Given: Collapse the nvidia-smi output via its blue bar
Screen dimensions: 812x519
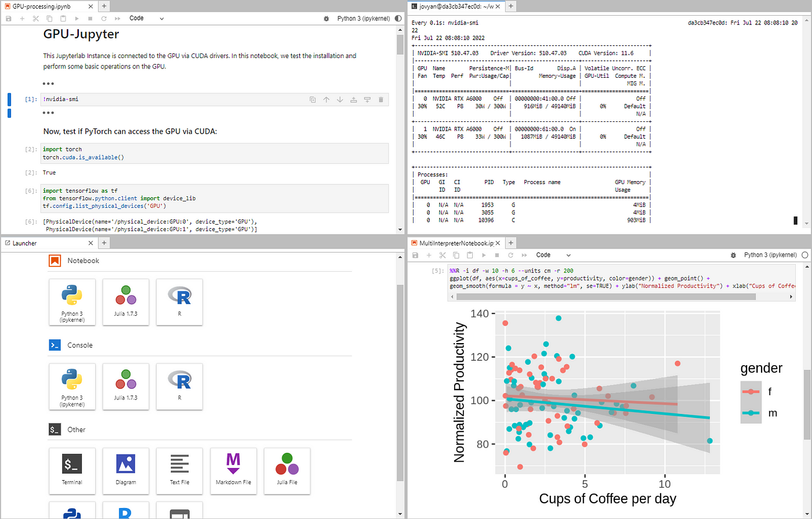Looking at the screenshot, I should pyautogui.click(x=9, y=113).
